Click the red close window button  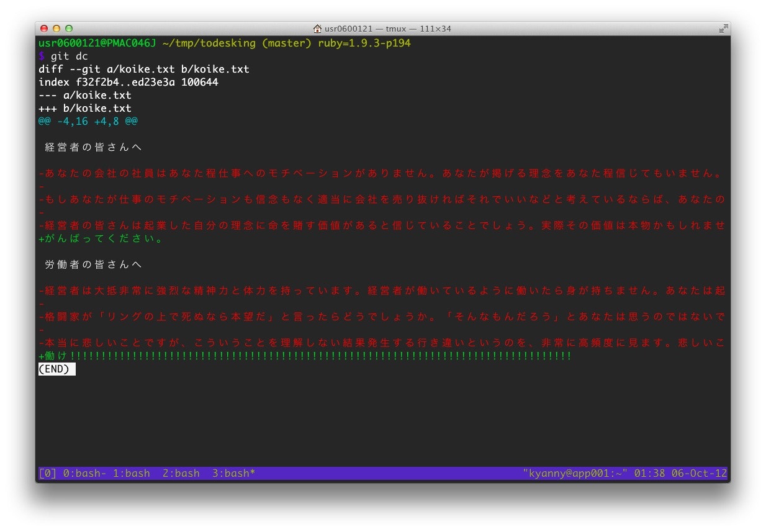coord(44,29)
